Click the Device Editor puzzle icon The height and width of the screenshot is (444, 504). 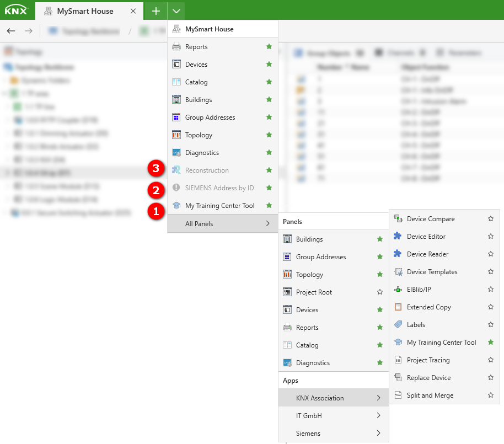coord(398,236)
